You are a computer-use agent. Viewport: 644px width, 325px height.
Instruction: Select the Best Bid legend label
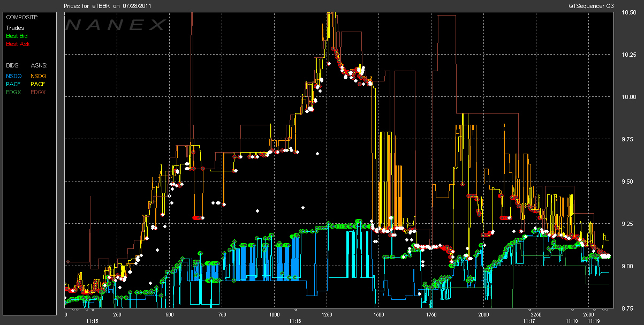click(17, 36)
